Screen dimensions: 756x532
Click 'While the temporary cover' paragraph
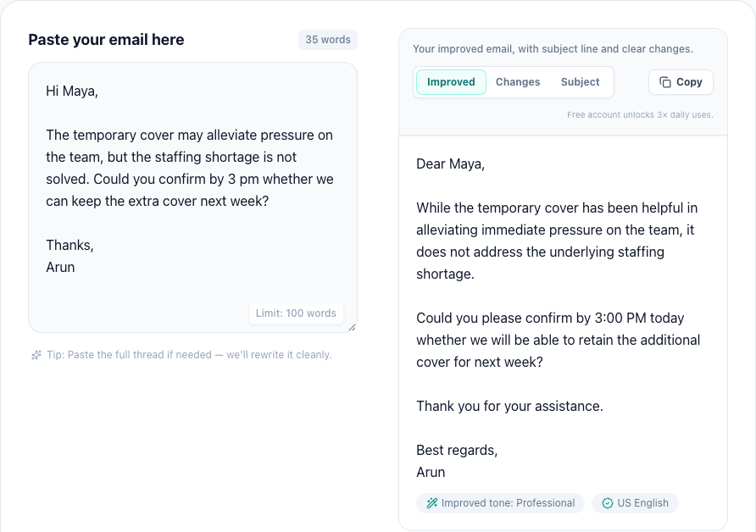click(557, 241)
